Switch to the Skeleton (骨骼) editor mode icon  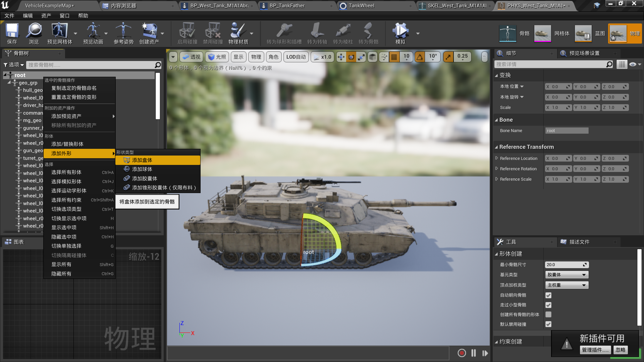click(507, 33)
